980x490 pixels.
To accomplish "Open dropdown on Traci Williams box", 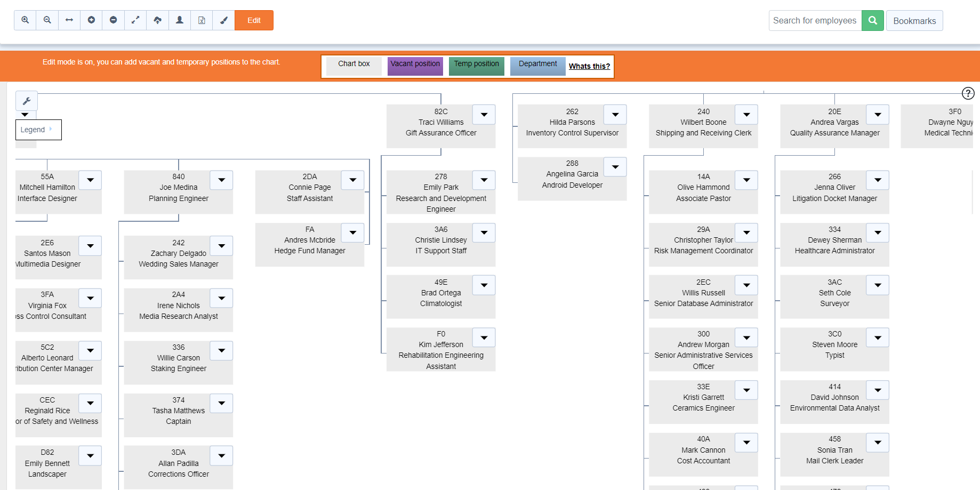I will tap(484, 115).
